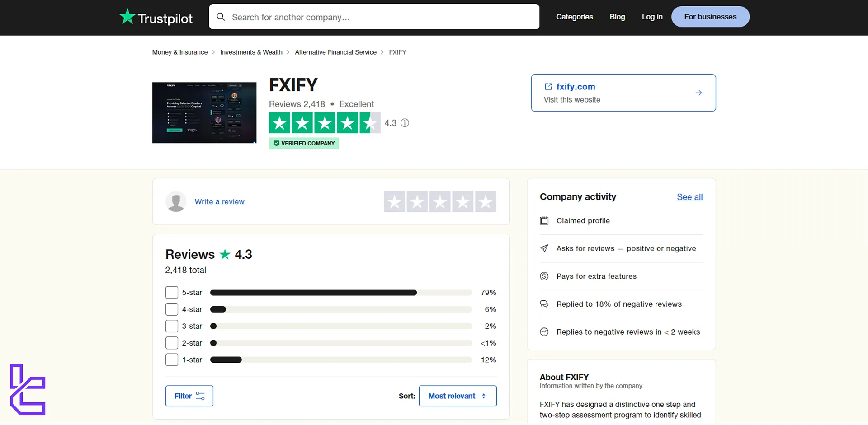Expand the Money & Insurance breadcrumb
The height and width of the screenshot is (425, 868).
[179, 52]
